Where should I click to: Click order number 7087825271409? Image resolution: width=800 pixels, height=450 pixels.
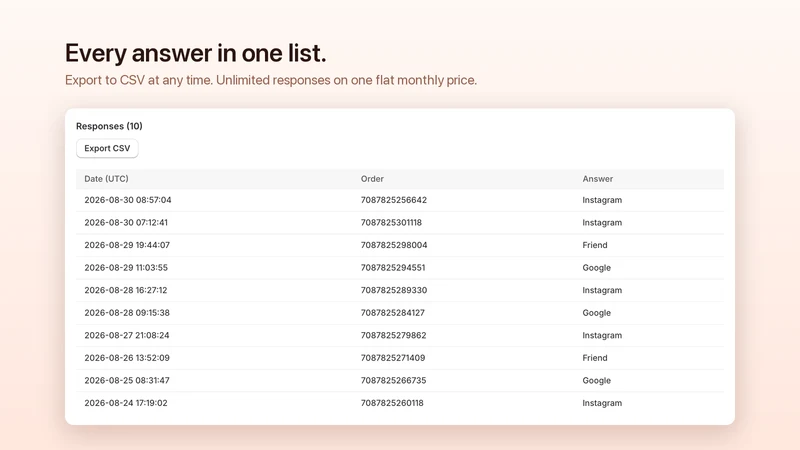pyautogui.click(x=393, y=358)
